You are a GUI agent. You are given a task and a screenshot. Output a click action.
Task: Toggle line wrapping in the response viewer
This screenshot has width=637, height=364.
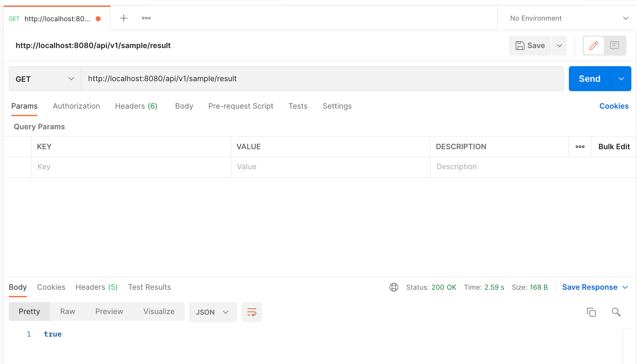point(252,312)
